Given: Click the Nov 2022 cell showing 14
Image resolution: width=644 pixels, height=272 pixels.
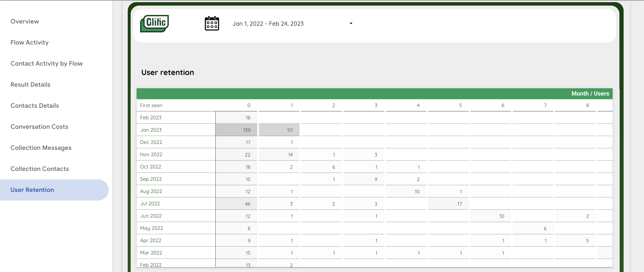Looking at the screenshot, I should click(x=279, y=154).
